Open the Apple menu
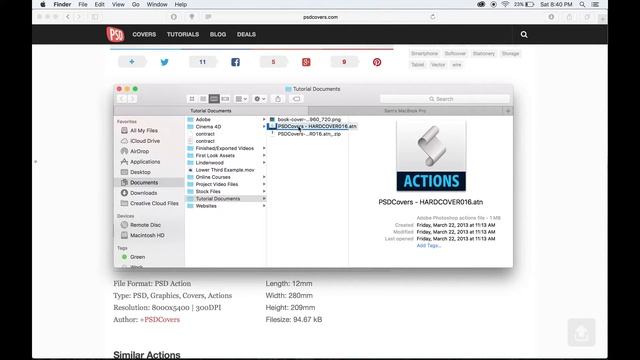This screenshot has width=640, height=360. pyautogui.click(x=43, y=4)
